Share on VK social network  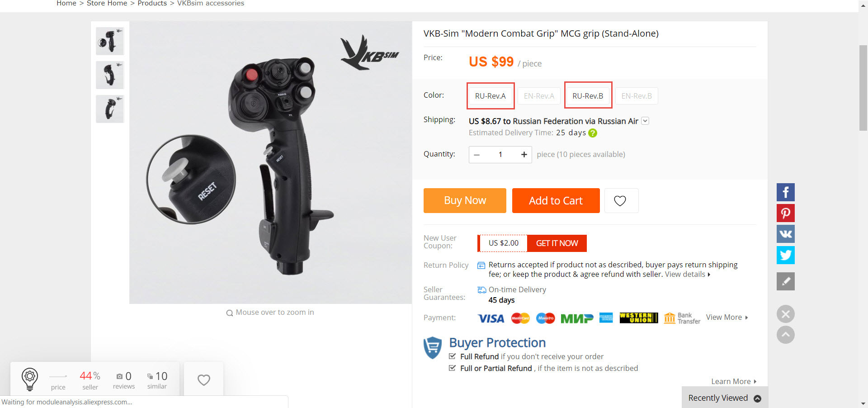[785, 234]
